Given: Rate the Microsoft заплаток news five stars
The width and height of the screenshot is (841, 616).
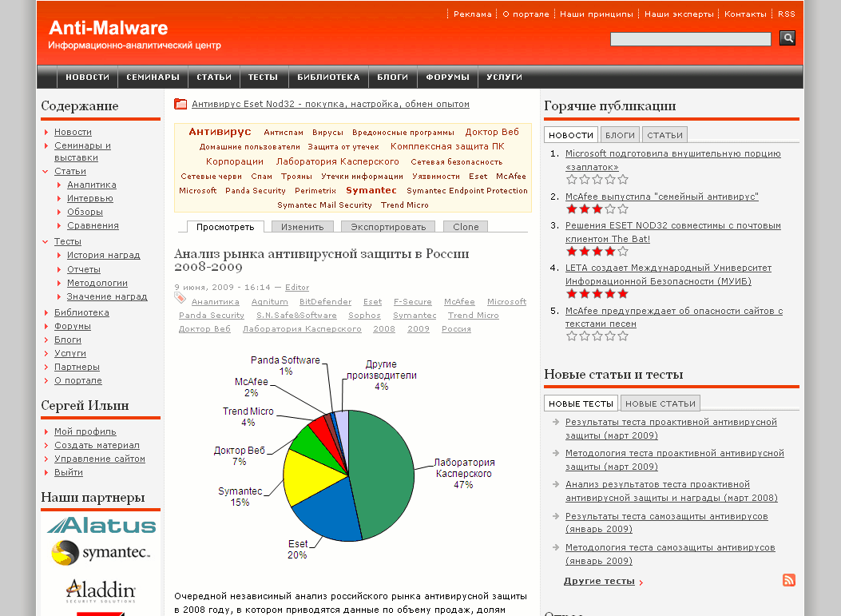Looking at the screenshot, I should [623, 179].
